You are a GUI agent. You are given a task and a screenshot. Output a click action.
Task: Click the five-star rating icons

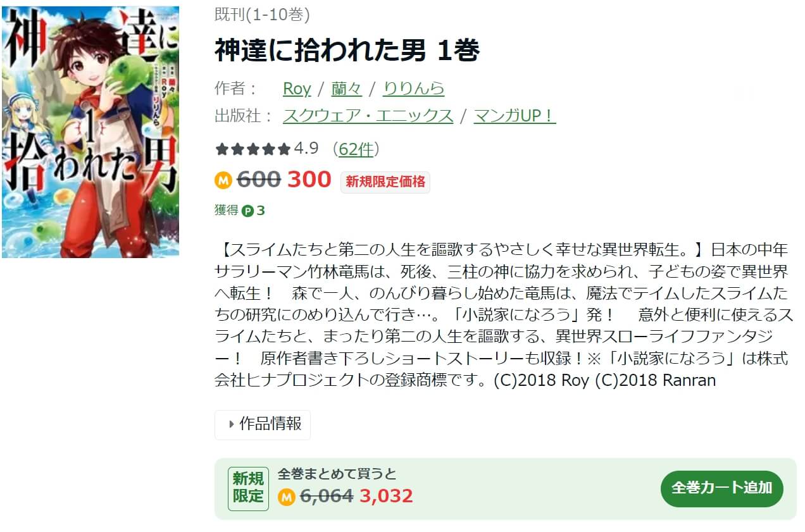253,149
